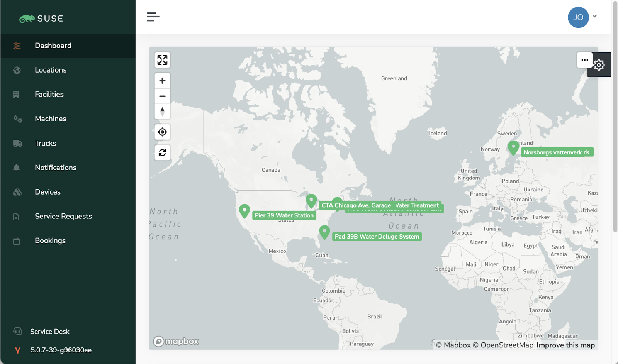The height and width of the screenshot is (364, 618).
Task: Select the Pier 39 Water Station marker label
Action: point(284,215)
